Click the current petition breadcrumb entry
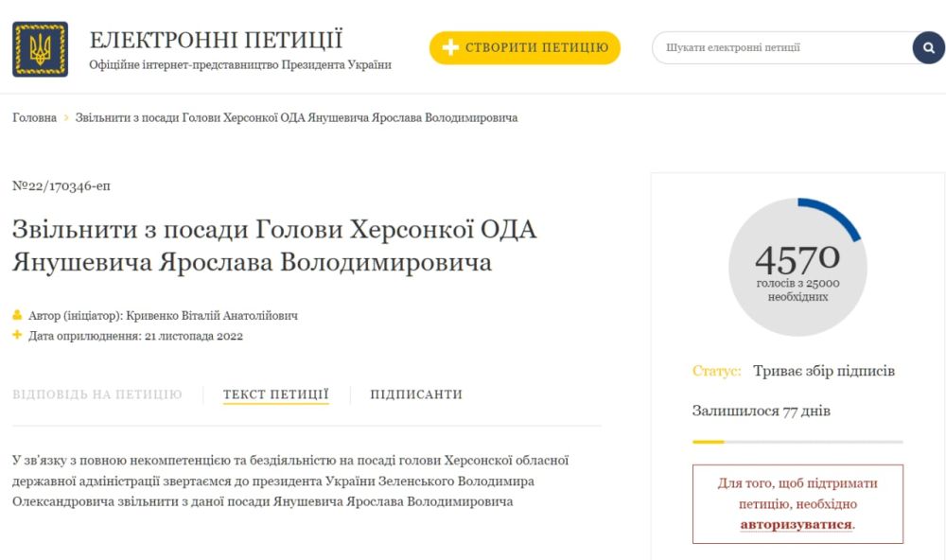946x560 pixels. 296,118
